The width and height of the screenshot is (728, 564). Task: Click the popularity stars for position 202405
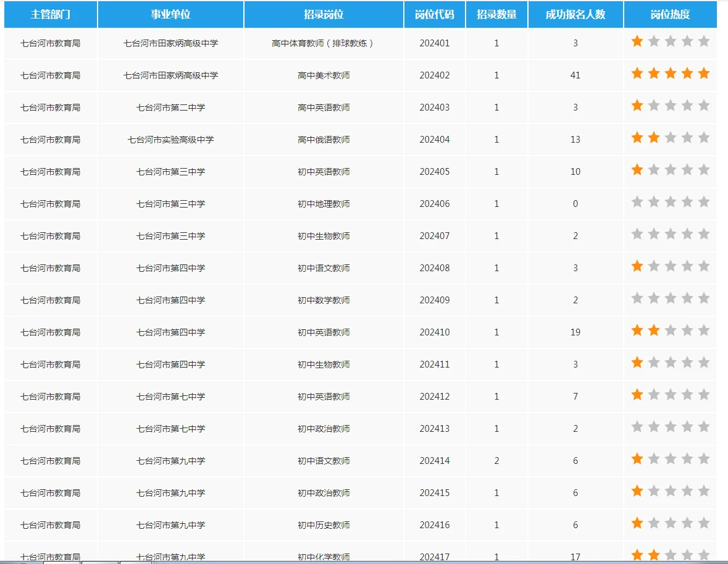671,170
